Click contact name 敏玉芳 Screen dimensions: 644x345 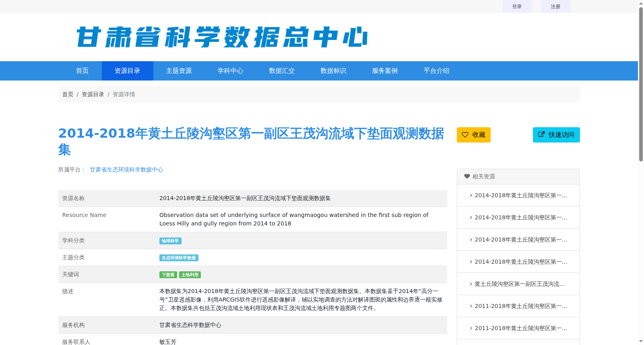point(168,342)
